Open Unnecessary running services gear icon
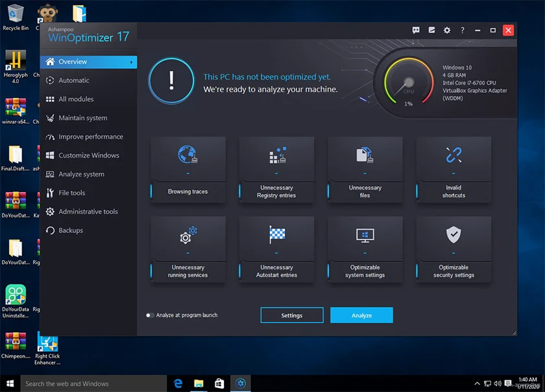This screenshot has width=545, height=392. tap(188, 235)
